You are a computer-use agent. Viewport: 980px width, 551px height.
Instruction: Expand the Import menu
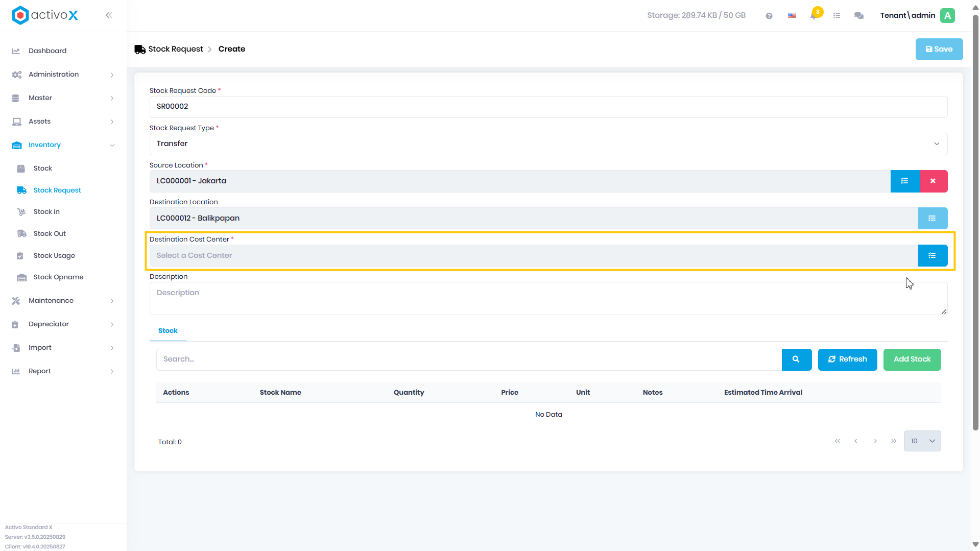click(112, 348)
